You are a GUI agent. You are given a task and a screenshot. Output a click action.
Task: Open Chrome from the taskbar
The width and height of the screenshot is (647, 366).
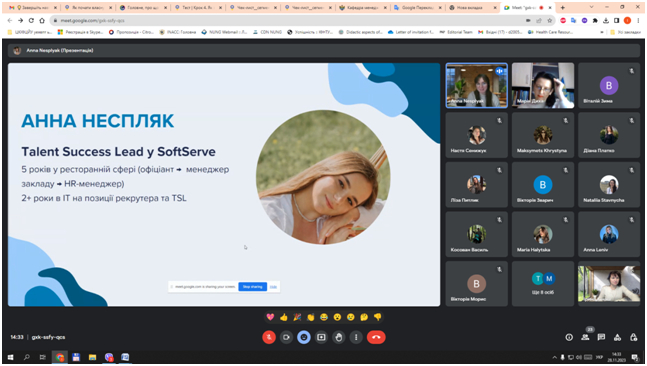tap(60, 357)
